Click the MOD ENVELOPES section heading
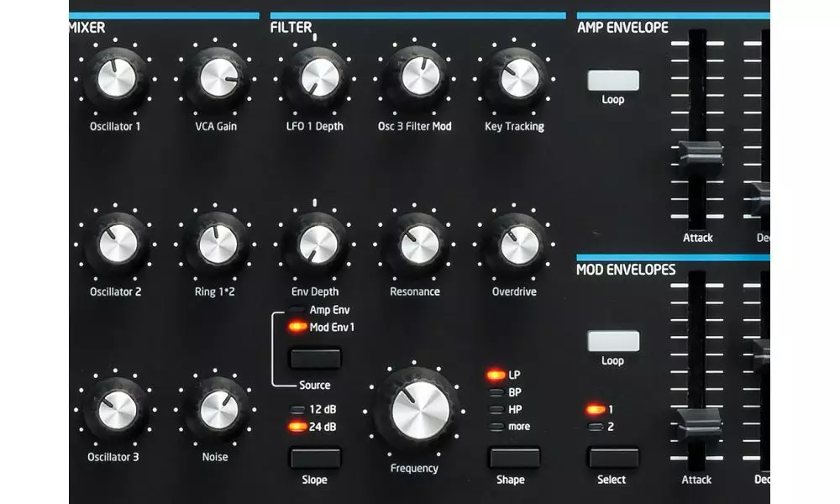The width and height of the screenshot is (840, 504). point(626,270)
